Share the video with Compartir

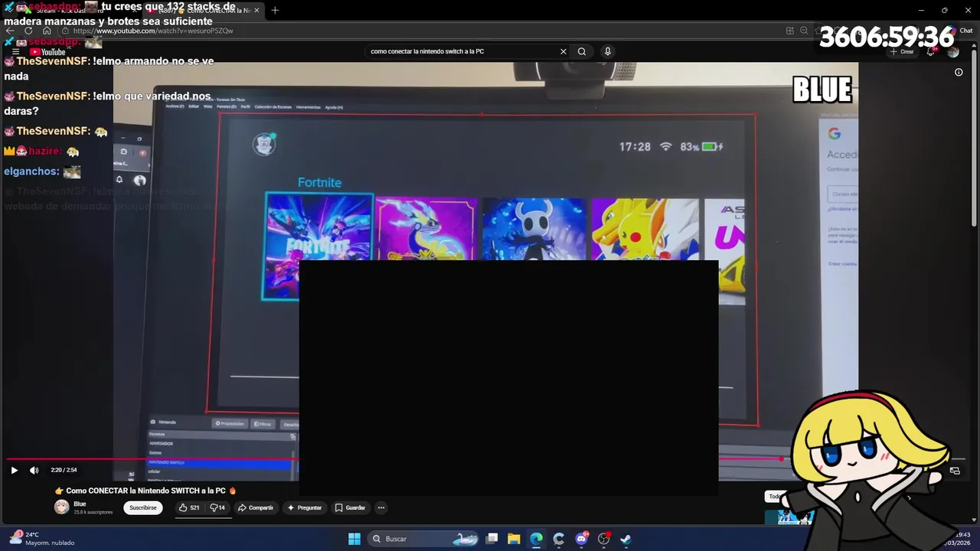tap(256, 507)
